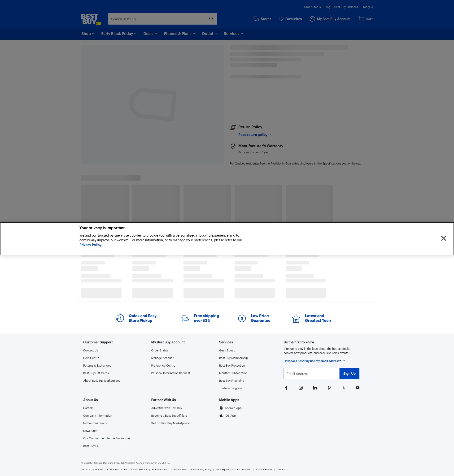Click the Email Address field
This screenshot has height=476, width=454.
point(311,374)
